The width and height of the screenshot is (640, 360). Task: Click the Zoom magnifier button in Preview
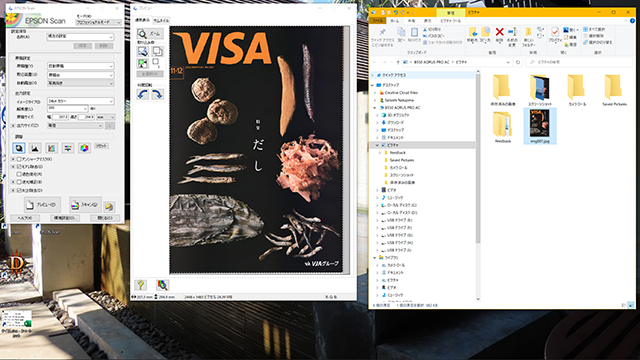coord(150,33)
